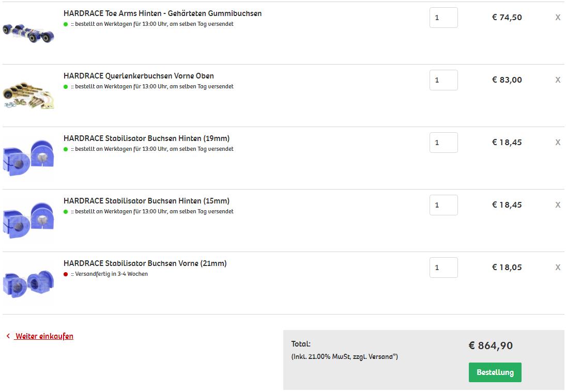View the Stabilisator Buchsen Vorne 21mm image
The width and height of the screenshot is (566, 392).
(28, 284)
